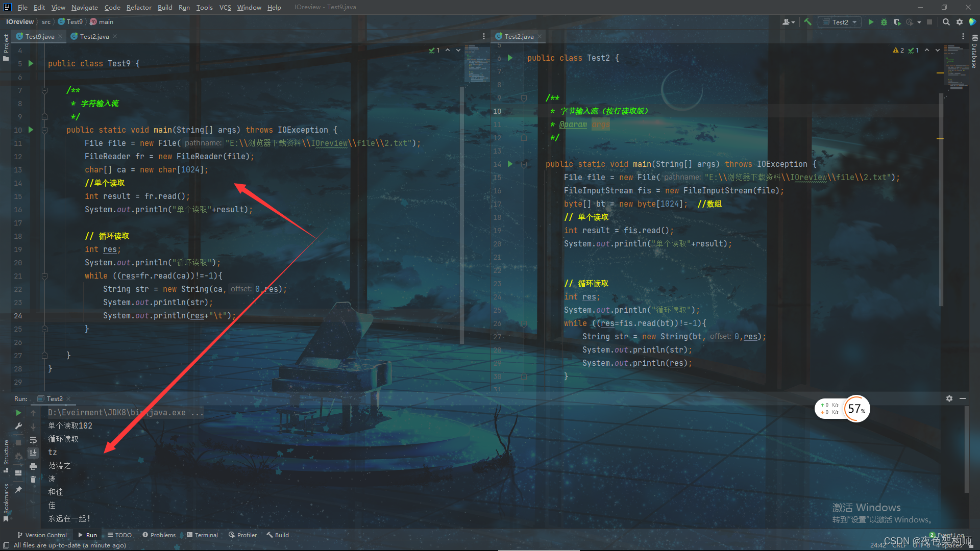The height and width of the screenshot is (551, 980).
Task: Click IOreview breadcrumb in navigation bar
Action: 19,22
